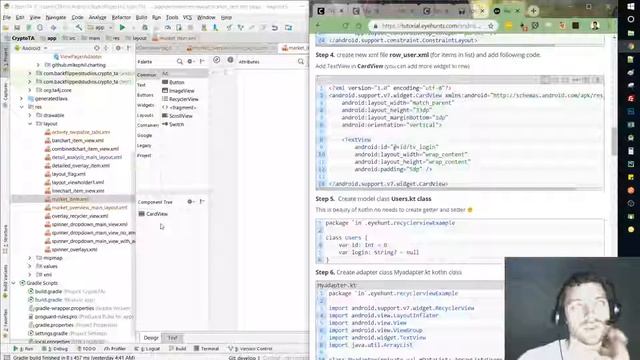Image resolution: width=640 pixels, height=360 pixels.
Task: Click the Save All floppy disk icon
Action: pyautogui.click(x=17, y=28)
